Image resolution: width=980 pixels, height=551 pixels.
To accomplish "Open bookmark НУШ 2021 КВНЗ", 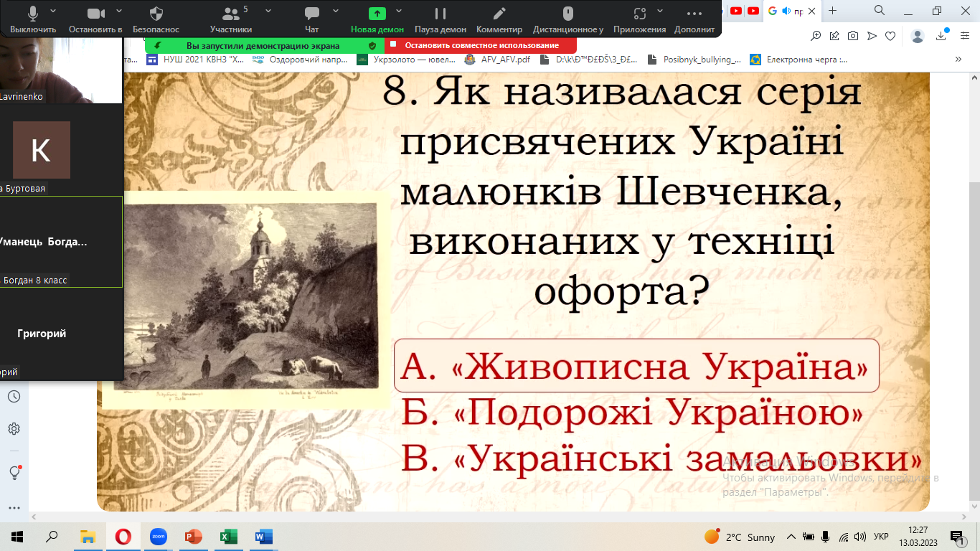I will point(195,60).
